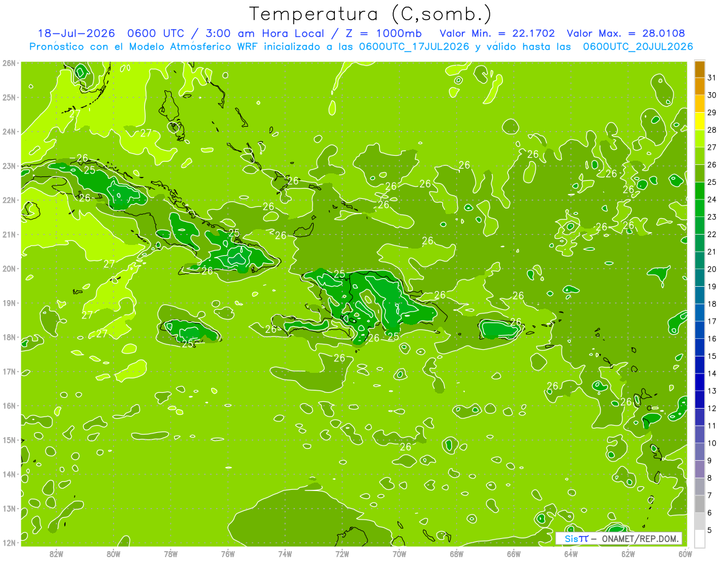Click the legend scale number 13

712,390
